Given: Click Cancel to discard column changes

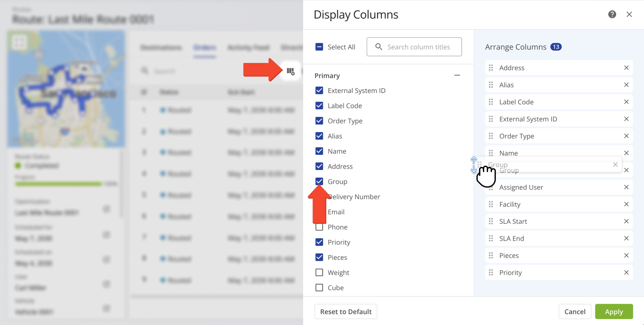Looking at the screenshot, I should click(x=575, y=311).
